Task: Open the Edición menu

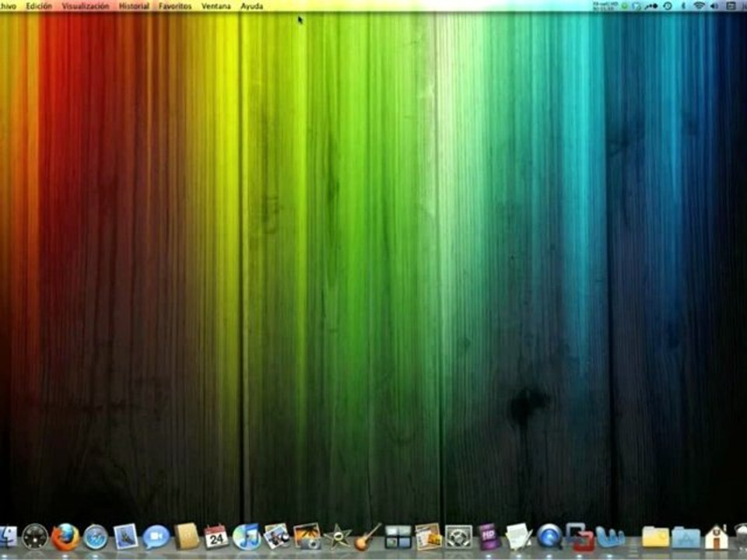Action: tap(39, 6)
